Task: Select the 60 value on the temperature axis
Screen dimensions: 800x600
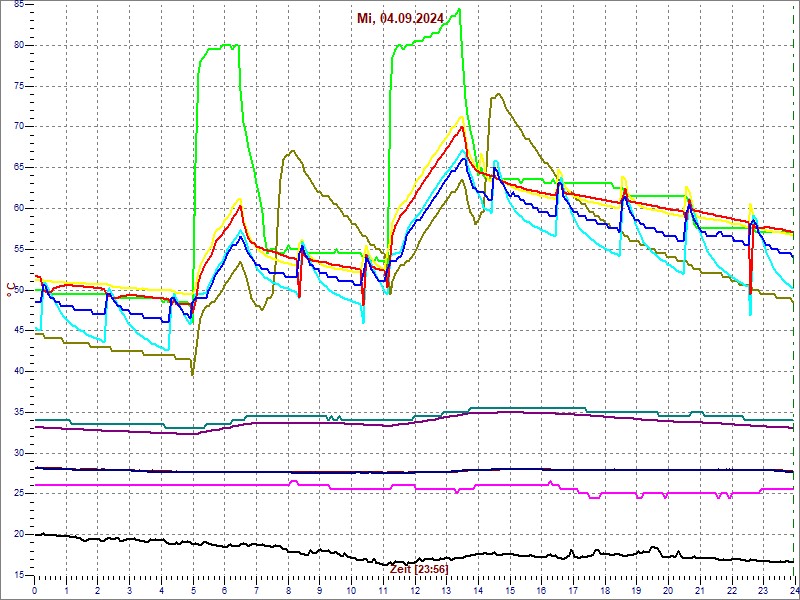Action: (x=18, y=208)
